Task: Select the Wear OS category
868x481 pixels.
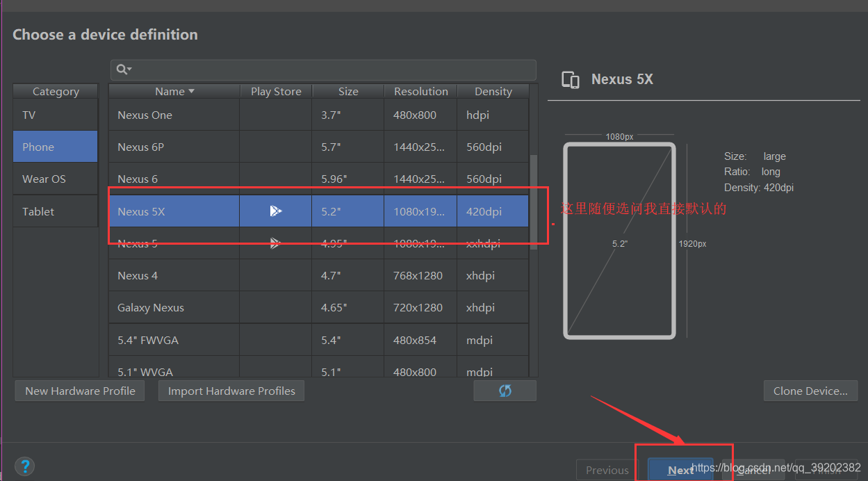Action: pos(56,179)
